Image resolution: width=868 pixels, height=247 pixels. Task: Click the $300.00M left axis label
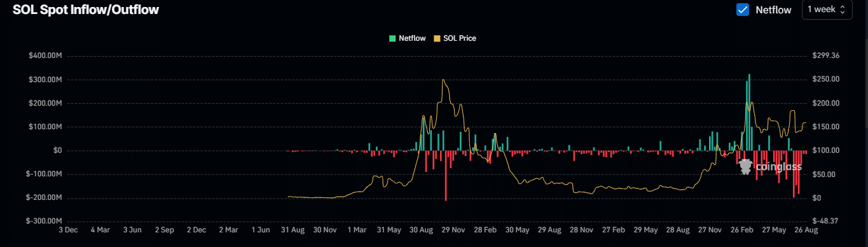coord(45,80)
